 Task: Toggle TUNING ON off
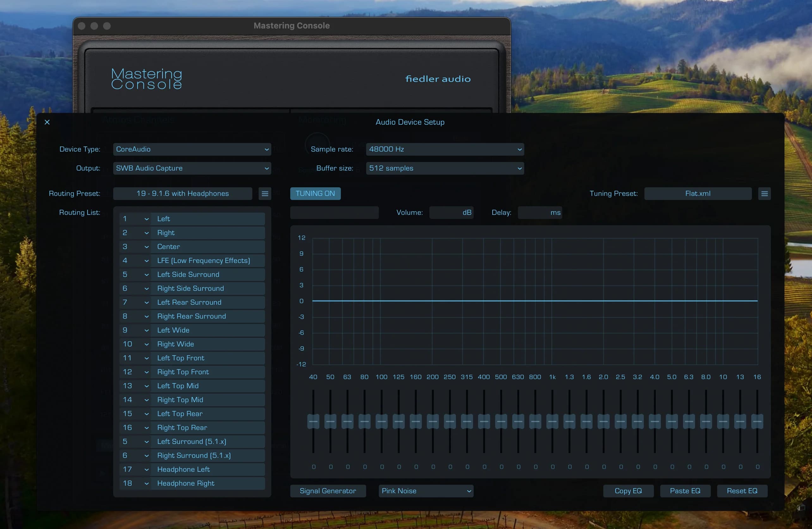315,194
